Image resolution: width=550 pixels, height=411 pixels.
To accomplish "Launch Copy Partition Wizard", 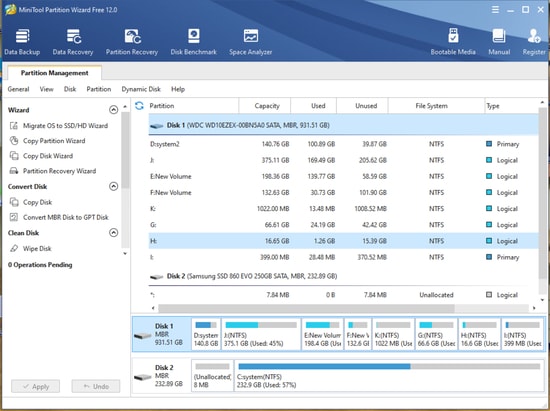I will (x=47, y=141).
